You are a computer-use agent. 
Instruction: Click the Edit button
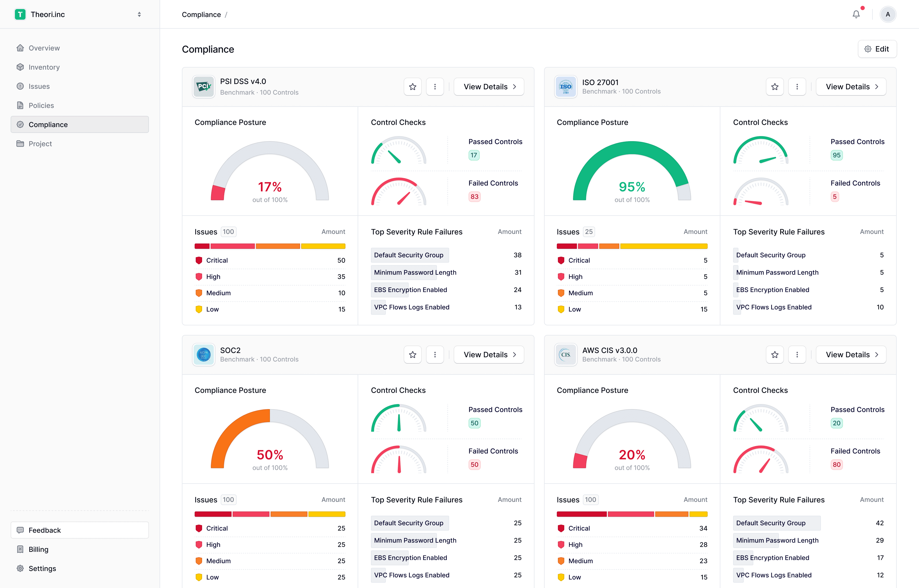click(877, 49)
